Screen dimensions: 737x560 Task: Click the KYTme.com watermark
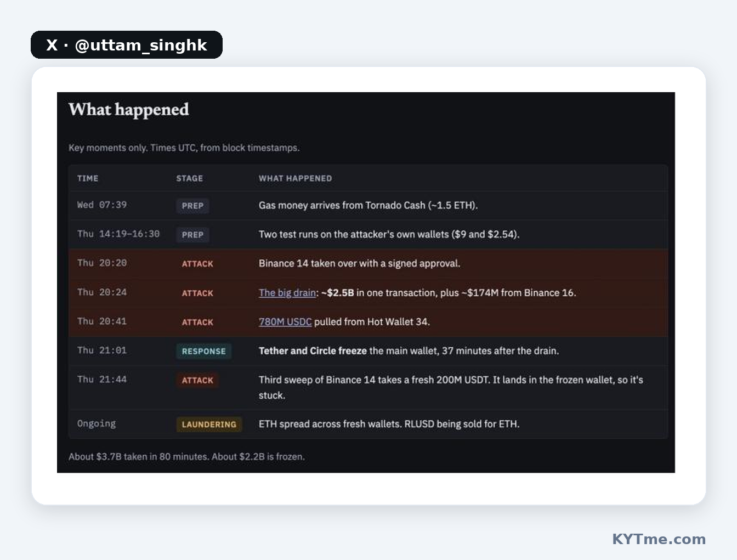[x=659, y=539]
